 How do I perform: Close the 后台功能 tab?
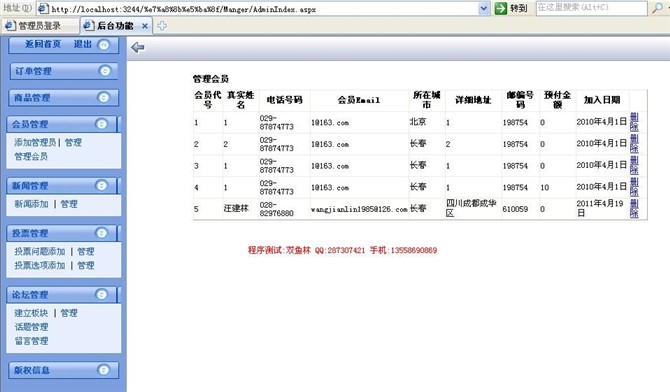pos(145,26)
